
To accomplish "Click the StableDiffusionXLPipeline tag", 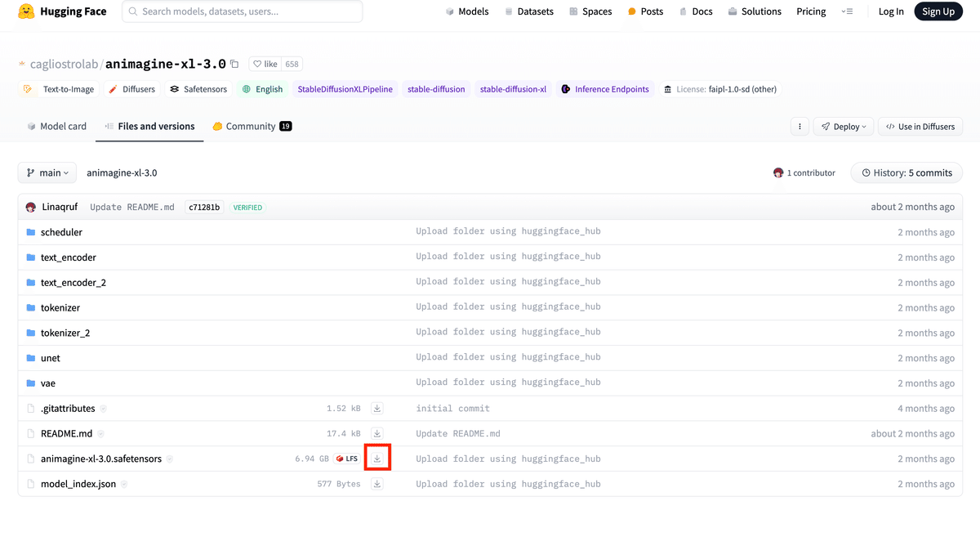I will coord(345,89).
